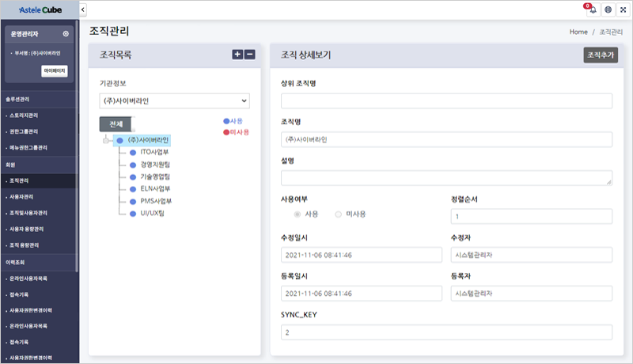
Task: Click the gear icon beside 운영관리자
Action: pos(66,34)
